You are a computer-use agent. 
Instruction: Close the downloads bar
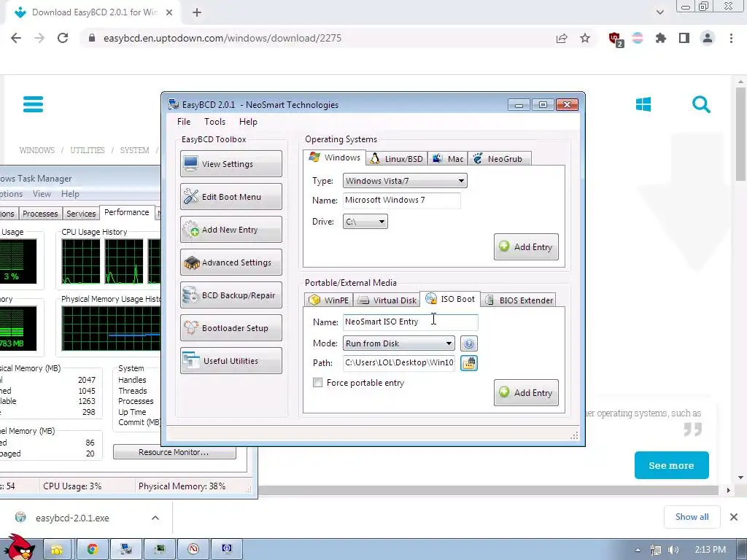coord(734,517)
